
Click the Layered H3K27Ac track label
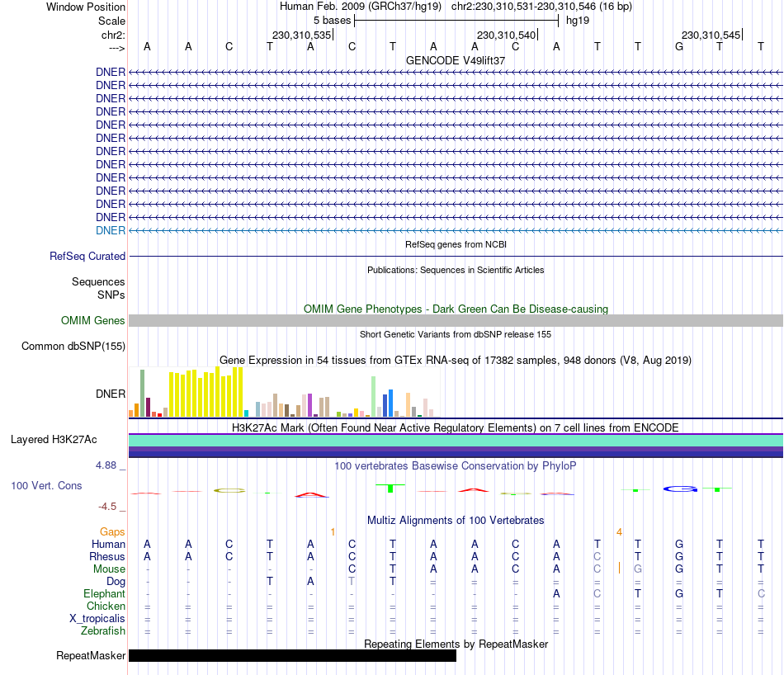coord(54,440)
